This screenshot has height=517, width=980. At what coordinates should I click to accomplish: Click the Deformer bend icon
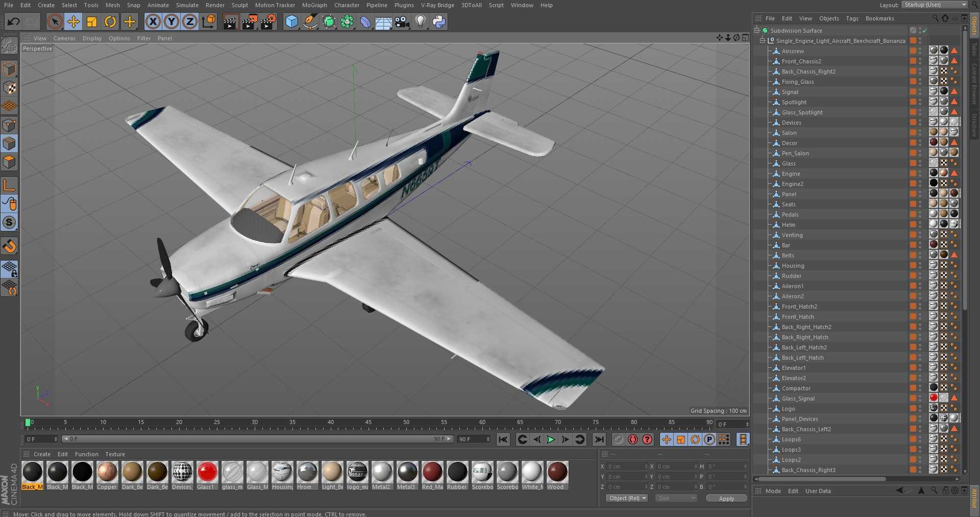point(365,21)
